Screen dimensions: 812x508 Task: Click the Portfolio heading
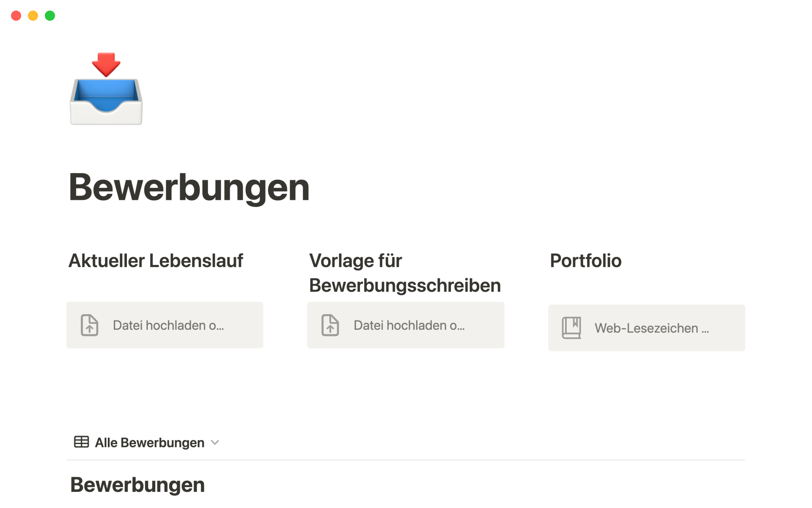click(x=585, y=261)
